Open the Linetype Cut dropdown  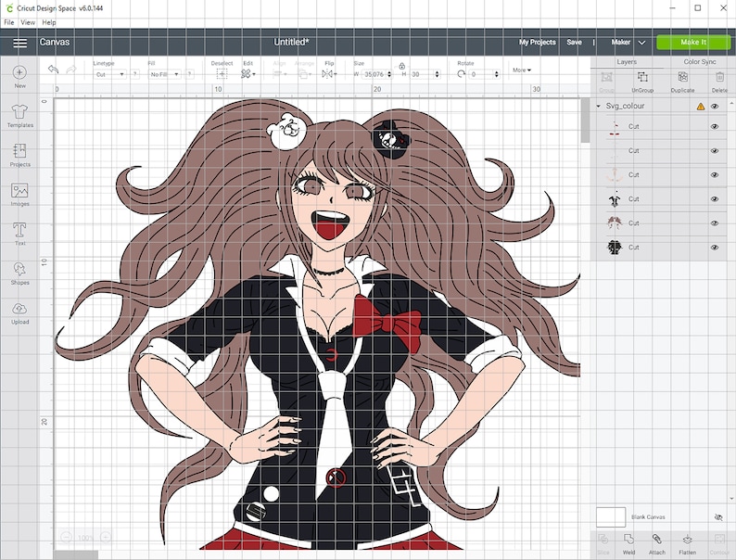click(109, 74)
